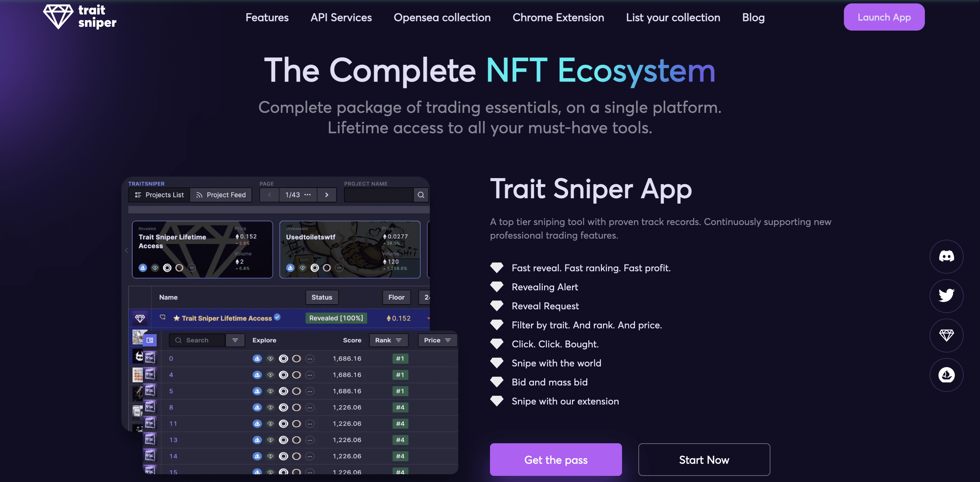Open the Twitter icon in the right sidebar
Viewport: 980px width, 482px height.
[946, 296]
